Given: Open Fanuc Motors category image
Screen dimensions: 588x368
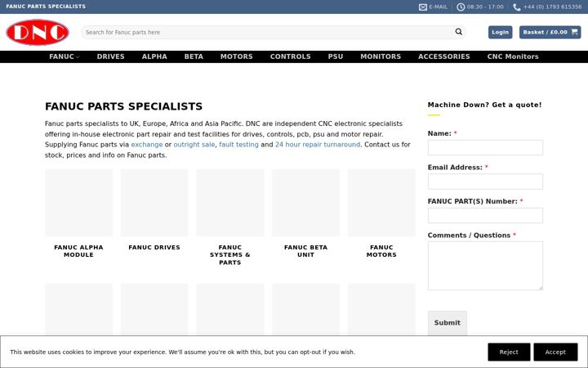Looking at the screenshot, I should [381, 203].
